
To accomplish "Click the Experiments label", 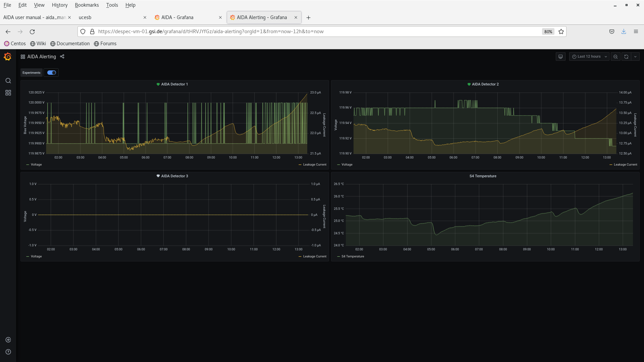I will pyautogui.click(x=32, y=73).
